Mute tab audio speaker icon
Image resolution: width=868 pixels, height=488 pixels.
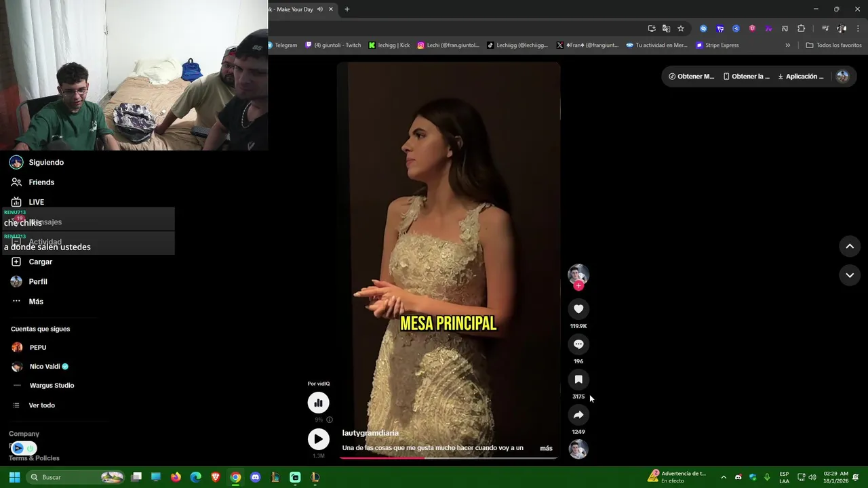[x=320, y=9]
